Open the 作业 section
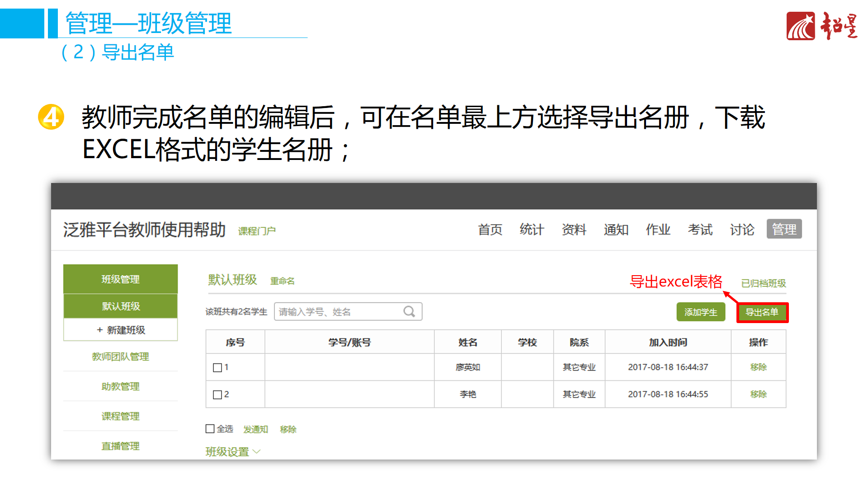Screen dimensions: 868x488 [x=658, y=230]
